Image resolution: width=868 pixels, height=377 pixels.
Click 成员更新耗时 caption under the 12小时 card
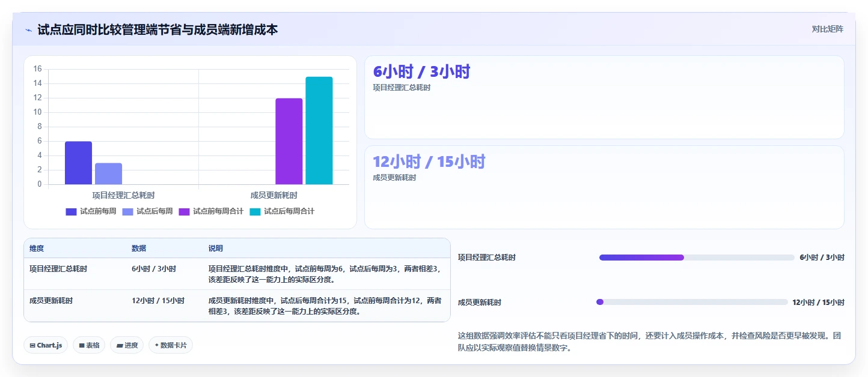point(394,178)
